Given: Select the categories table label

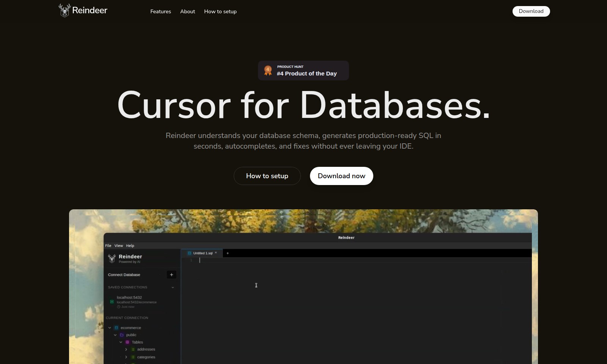Looking at the screenshot, I should 146,357.
